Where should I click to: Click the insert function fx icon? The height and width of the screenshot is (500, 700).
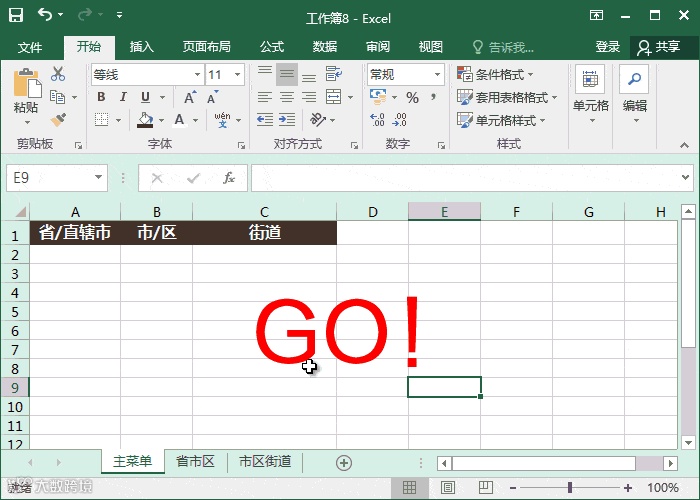pos(229,178)
